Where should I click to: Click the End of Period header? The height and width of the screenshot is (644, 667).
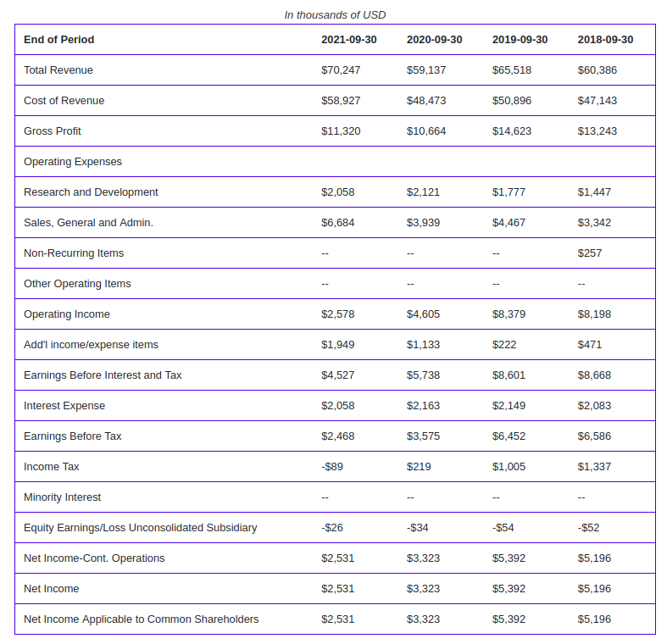[x=59, y=40]
